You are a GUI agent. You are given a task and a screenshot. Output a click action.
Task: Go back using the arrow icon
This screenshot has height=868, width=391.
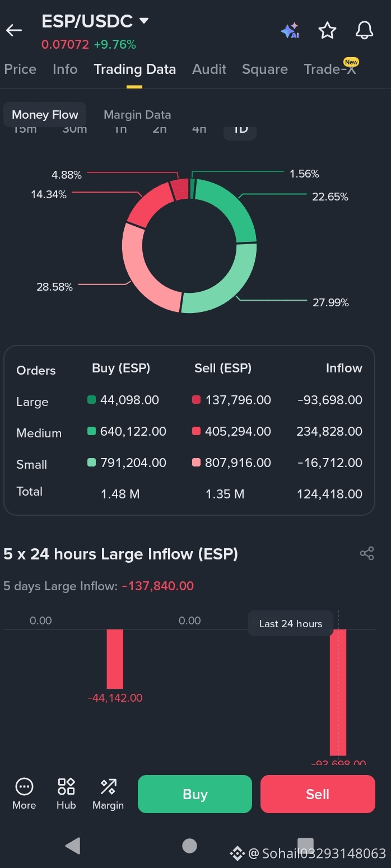(x=14, y=30)
